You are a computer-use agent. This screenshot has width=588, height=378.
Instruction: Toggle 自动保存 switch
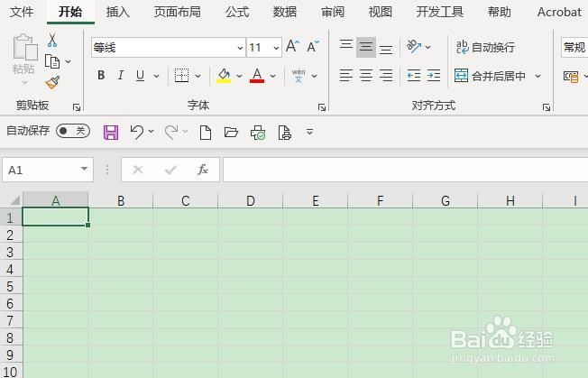(73, 131)
